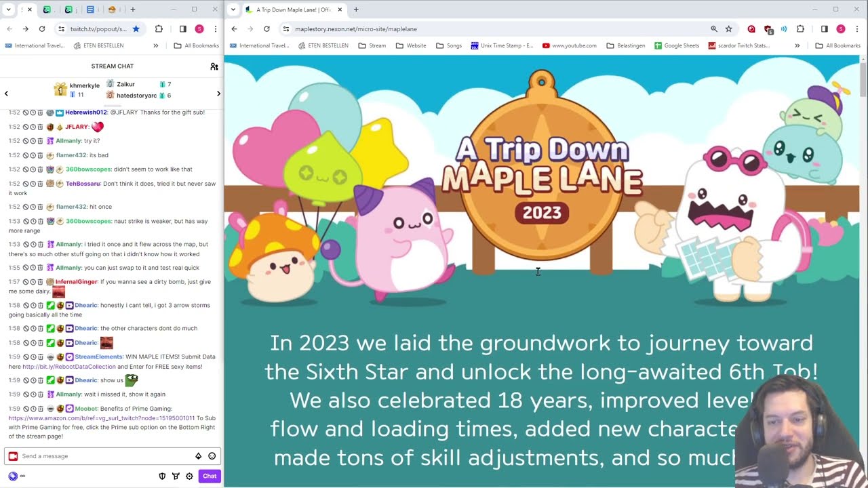The width and height of the screenshot is (868, 488).
Task: Go forward in the Twitch chat window
Action: click(25, 29)
